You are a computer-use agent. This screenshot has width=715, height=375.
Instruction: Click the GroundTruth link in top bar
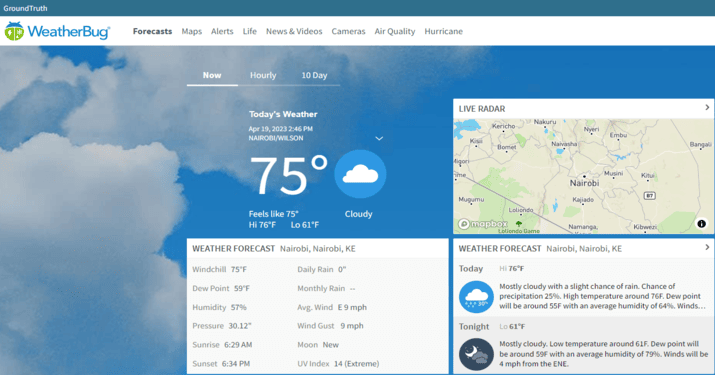click(25, 8)
